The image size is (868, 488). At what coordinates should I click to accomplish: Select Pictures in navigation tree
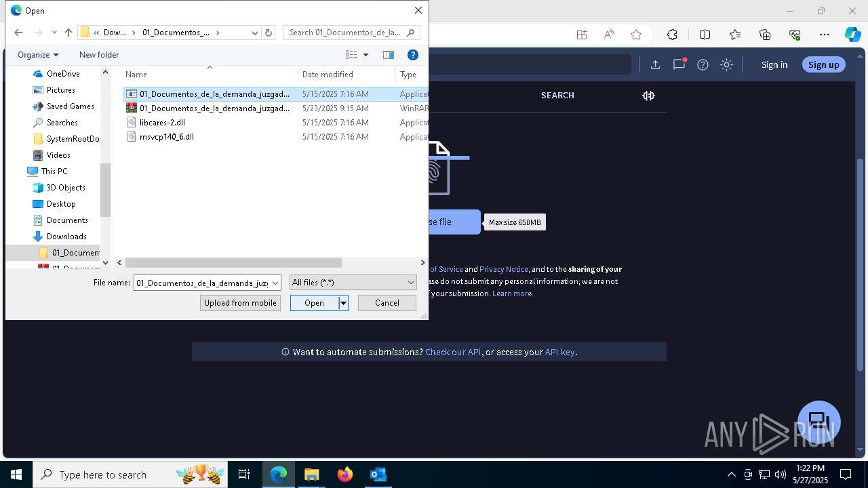click(x=60, y=90)
